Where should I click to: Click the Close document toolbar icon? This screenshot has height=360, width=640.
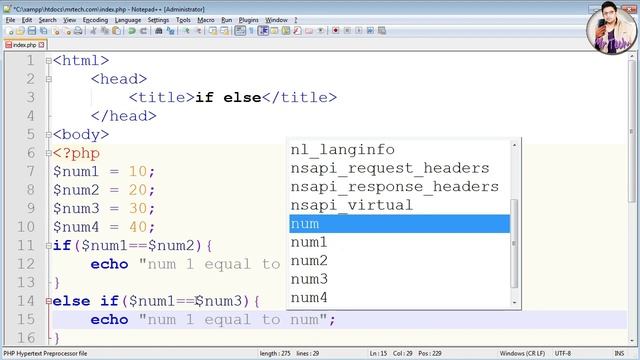[56, 31]
